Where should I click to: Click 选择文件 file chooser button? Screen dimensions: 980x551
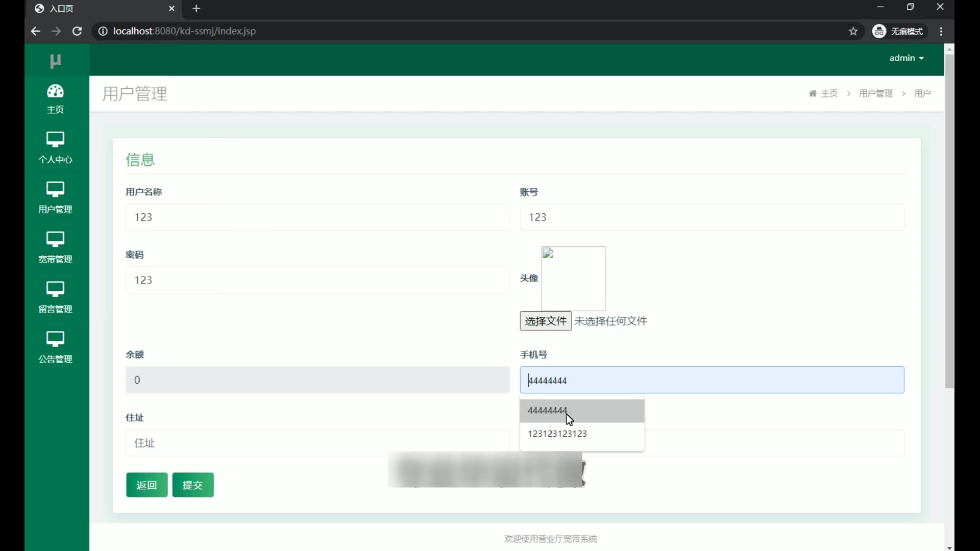point(546,321)
